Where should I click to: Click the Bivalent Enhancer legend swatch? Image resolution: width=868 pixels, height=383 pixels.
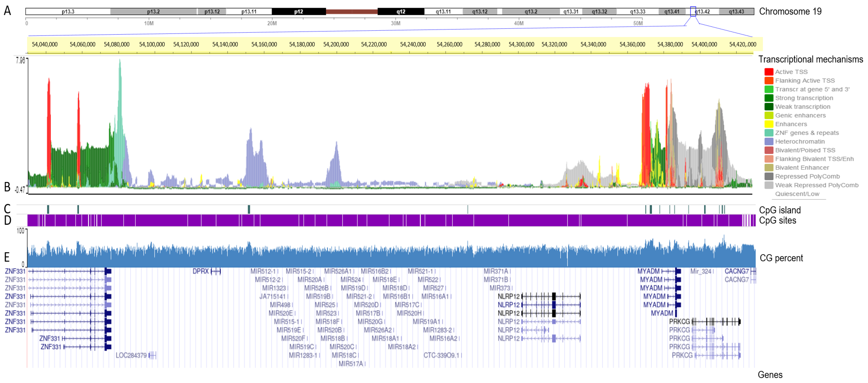pyautogui.click(x=769, y=168)
